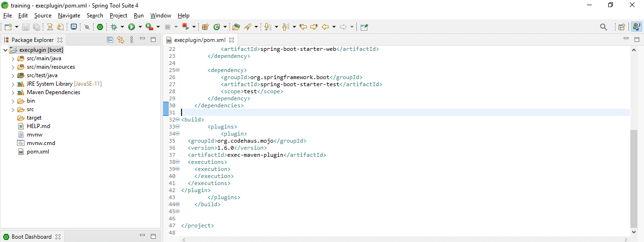Fold the executions element at line 38

177,162
